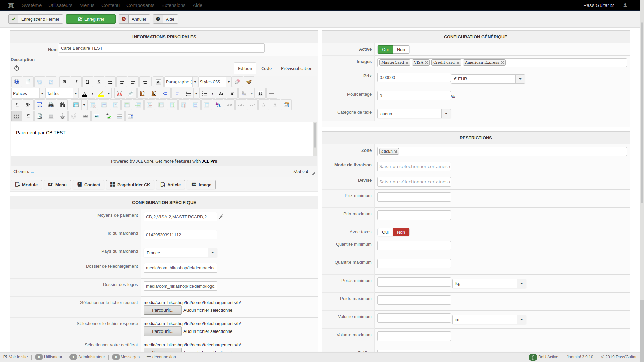
Task: Click the blockquote icon in toolbar
Action: click(158, 82)
